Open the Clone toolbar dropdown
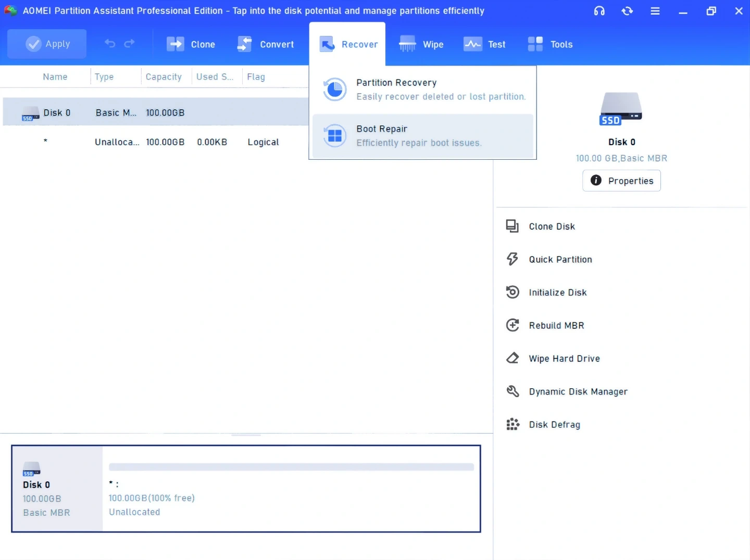Image resolution: width=750 pixels, height=560 pixels. (191, 44)
